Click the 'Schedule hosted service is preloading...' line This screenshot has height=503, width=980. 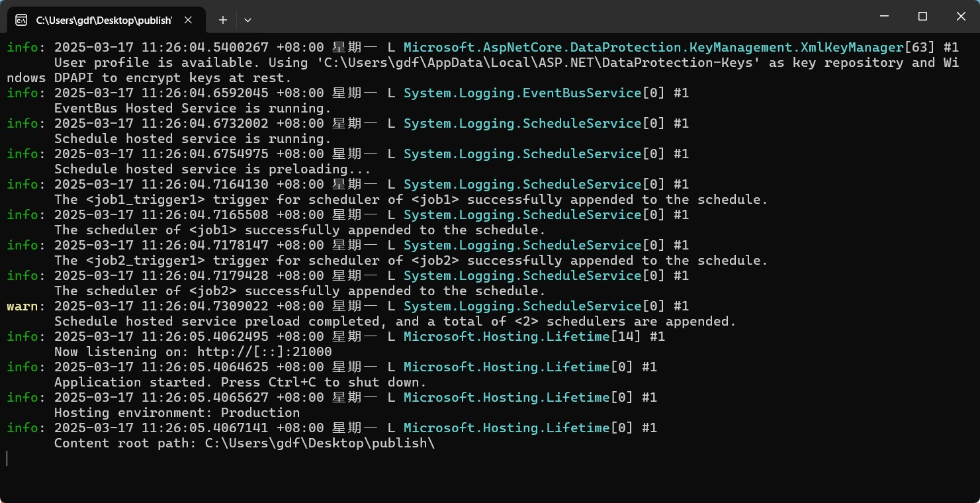point(212,169)
